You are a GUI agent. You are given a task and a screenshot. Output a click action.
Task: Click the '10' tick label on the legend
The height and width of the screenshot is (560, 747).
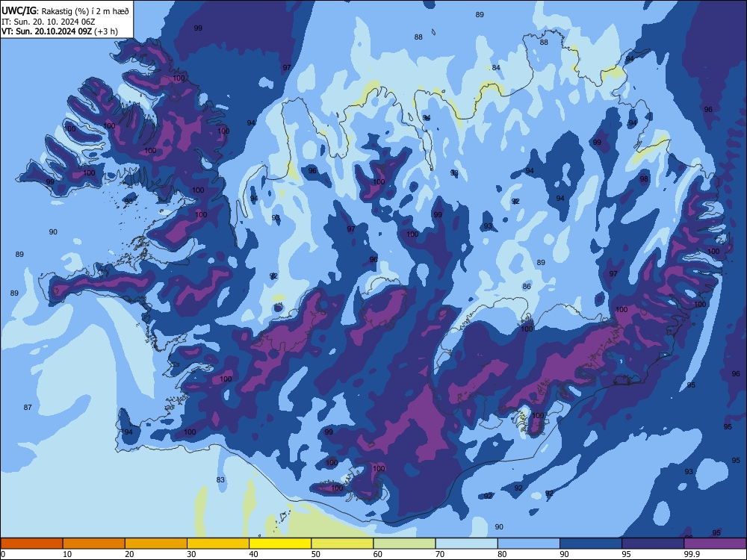click(x=67, y=554)
